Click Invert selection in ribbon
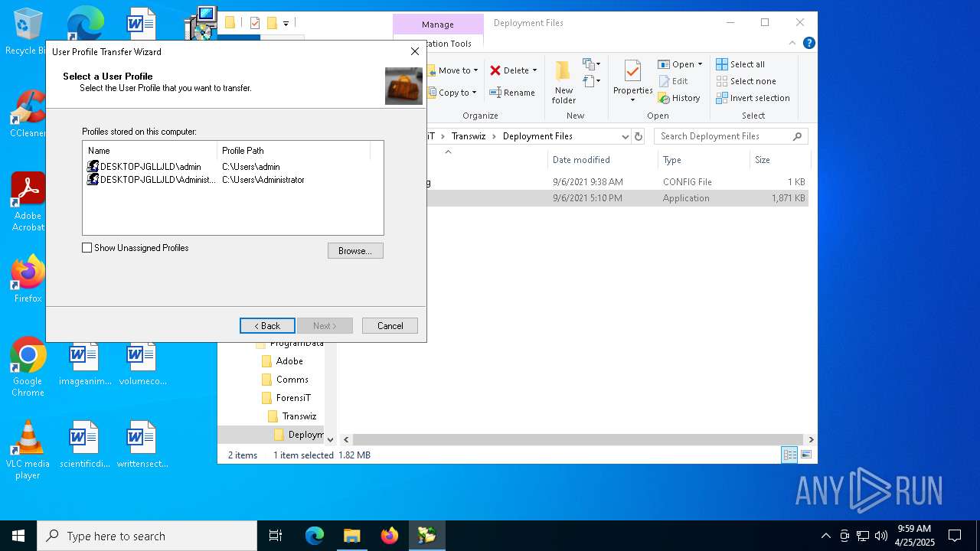 tap(753, 98)
